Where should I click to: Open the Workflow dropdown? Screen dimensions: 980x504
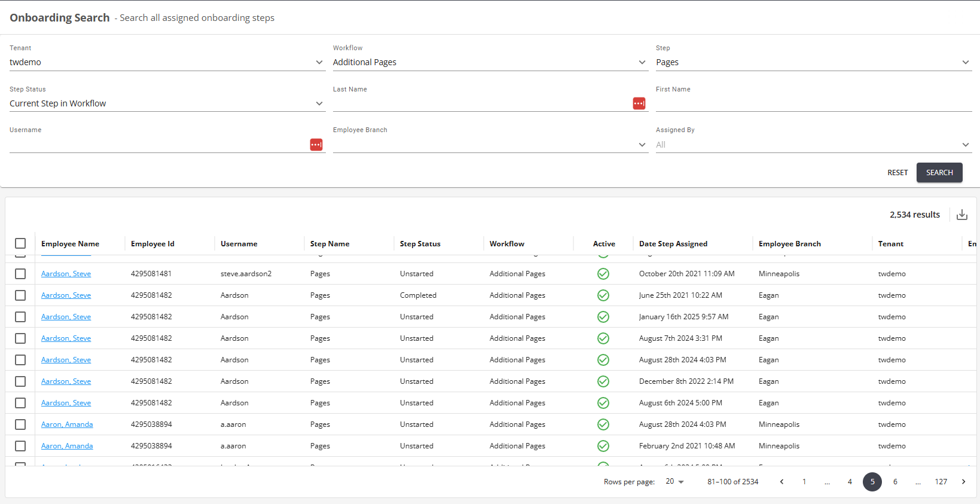tap(490, 62)
